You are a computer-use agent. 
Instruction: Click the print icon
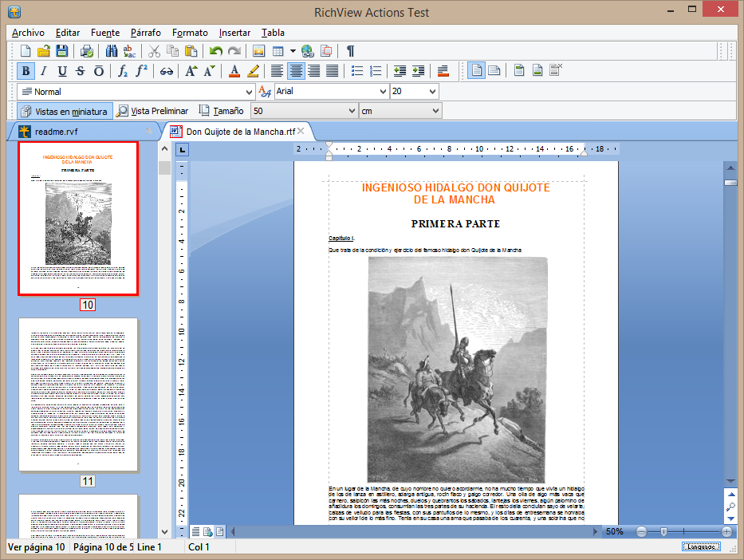86,51
